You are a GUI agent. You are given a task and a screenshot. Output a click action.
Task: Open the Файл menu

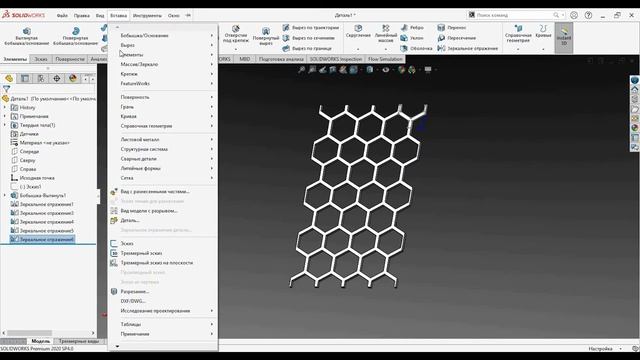[62, 16]
